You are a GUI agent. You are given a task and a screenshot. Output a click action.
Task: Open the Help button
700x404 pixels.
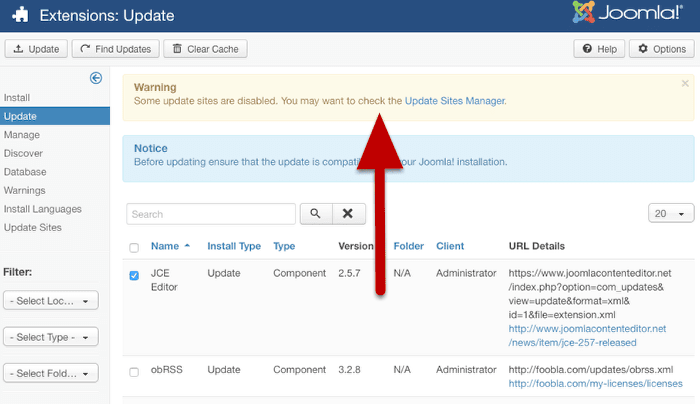pos(599,49)
